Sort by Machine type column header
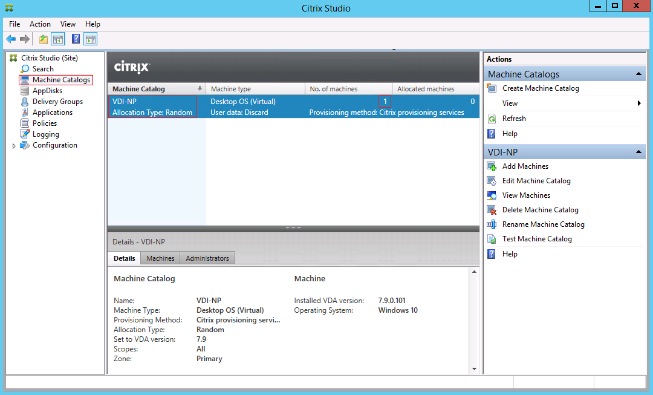 255,89
